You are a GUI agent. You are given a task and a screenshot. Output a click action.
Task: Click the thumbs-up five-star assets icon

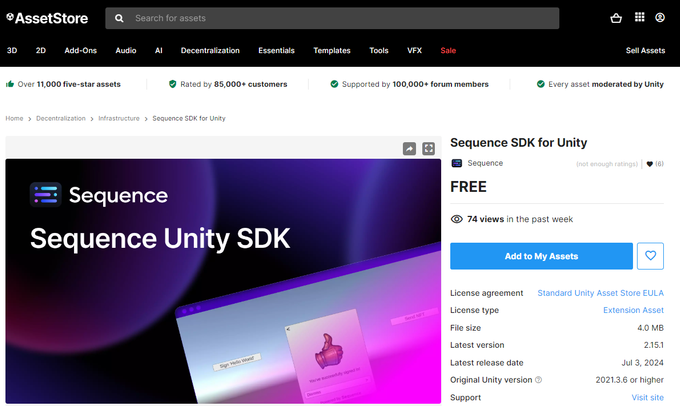(x=10, y=84)
